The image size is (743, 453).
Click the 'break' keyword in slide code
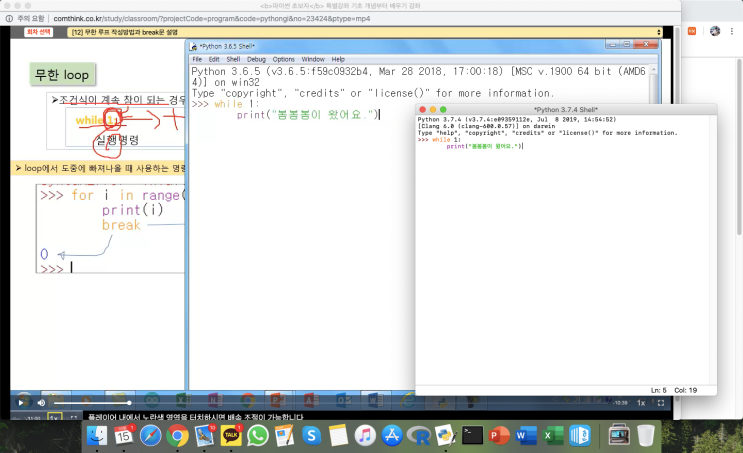[121, 225]
